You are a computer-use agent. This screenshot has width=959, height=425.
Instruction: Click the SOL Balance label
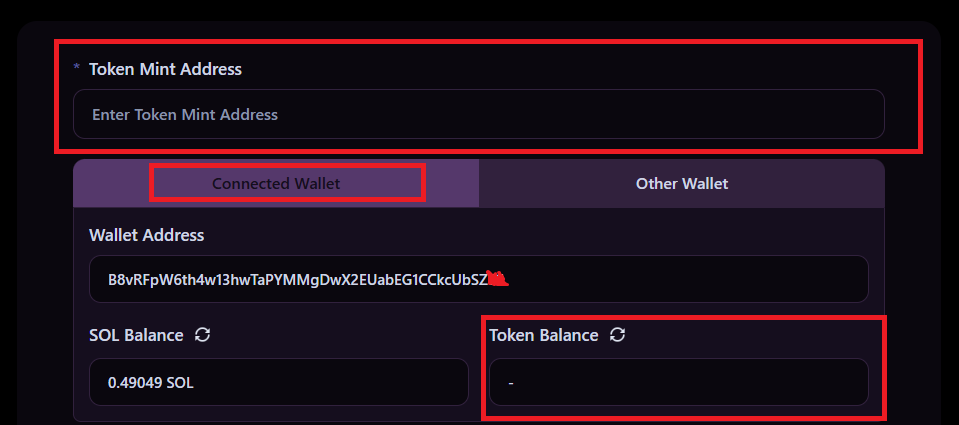coord(136,335)
